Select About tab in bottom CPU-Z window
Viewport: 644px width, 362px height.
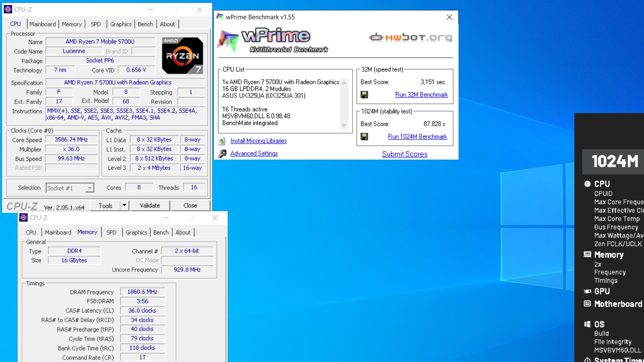coord(183,233)
